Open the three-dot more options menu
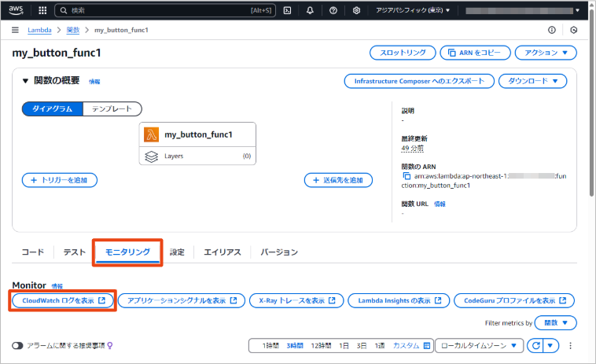Viewport: 596px width, 364px height. pyautogui.click(x=570, y=345)
